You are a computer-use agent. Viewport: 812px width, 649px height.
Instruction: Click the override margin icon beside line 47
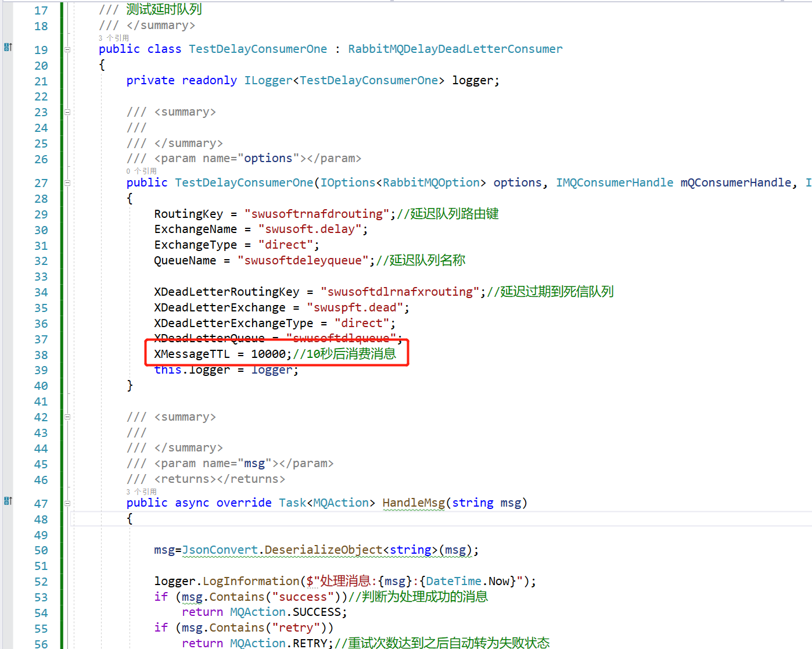click(x=8, y=501)
